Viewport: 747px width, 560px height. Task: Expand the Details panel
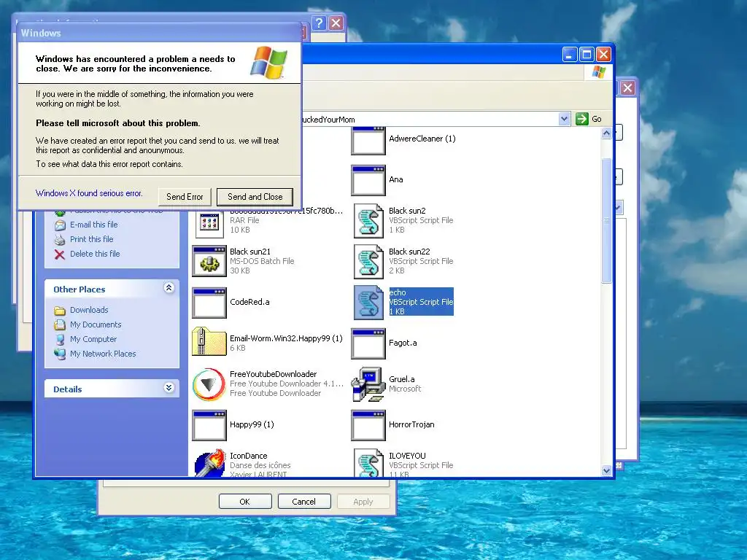point(169,388)
